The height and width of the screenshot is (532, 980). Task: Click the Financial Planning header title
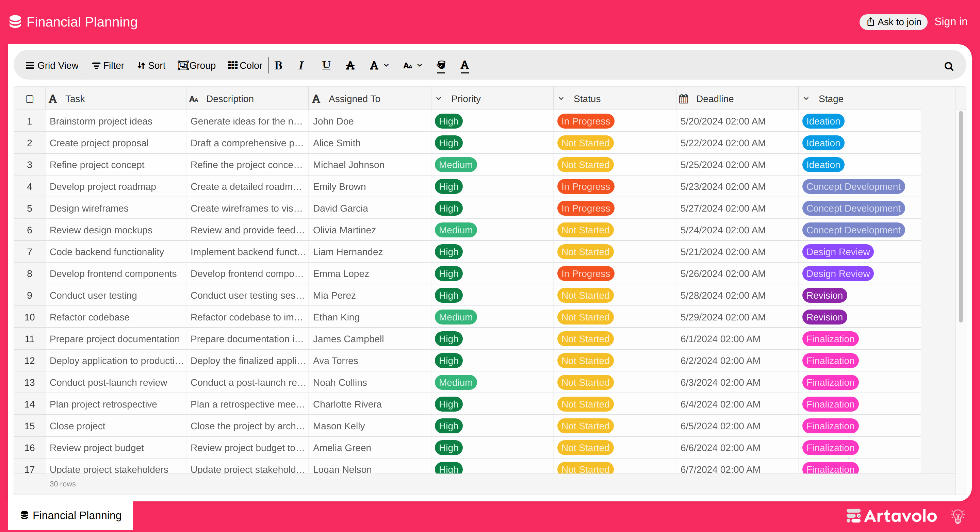tap(82, 22)
